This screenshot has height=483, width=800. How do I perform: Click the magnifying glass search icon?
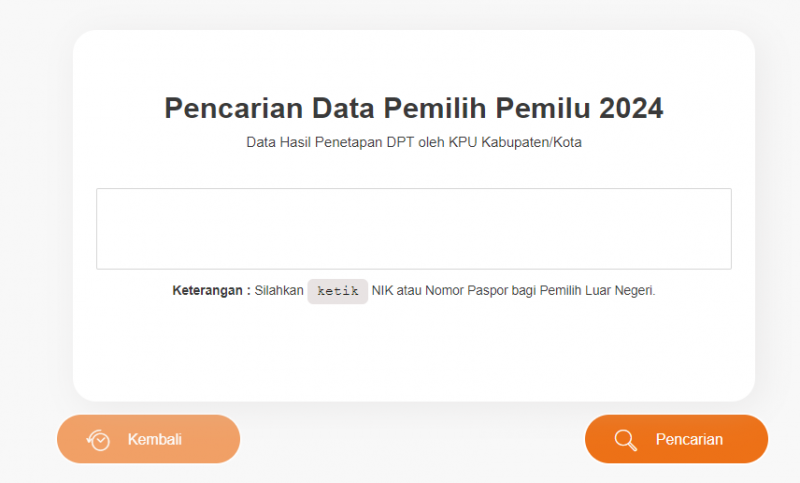pyautogui.click(x=626, y=440)
